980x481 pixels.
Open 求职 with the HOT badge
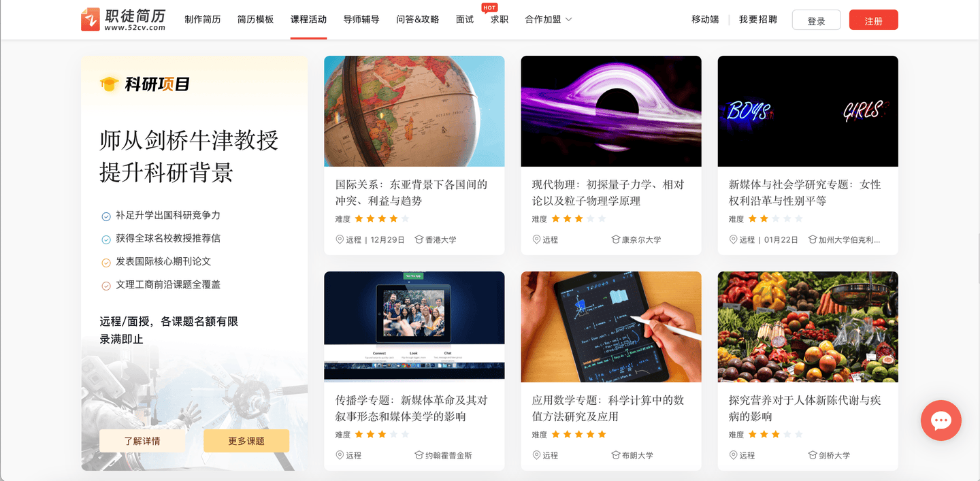click(x=500, y=20)
